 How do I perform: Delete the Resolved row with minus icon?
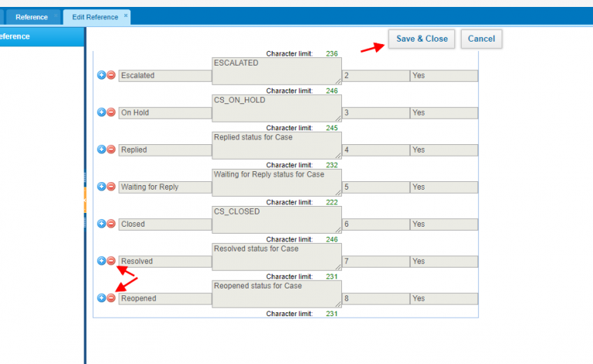[111, 261]
